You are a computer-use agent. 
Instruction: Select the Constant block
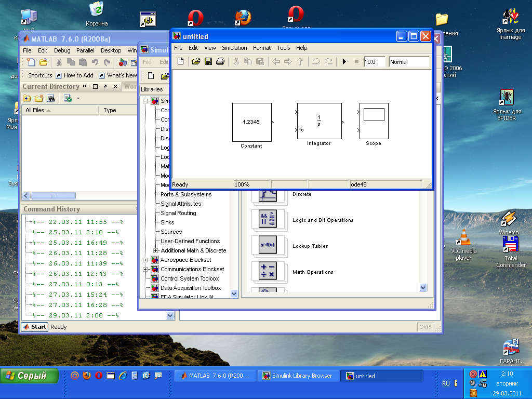[252, 122]
